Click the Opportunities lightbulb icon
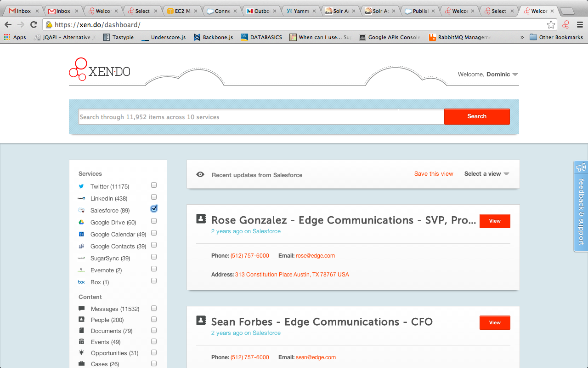 coord(81,353)
